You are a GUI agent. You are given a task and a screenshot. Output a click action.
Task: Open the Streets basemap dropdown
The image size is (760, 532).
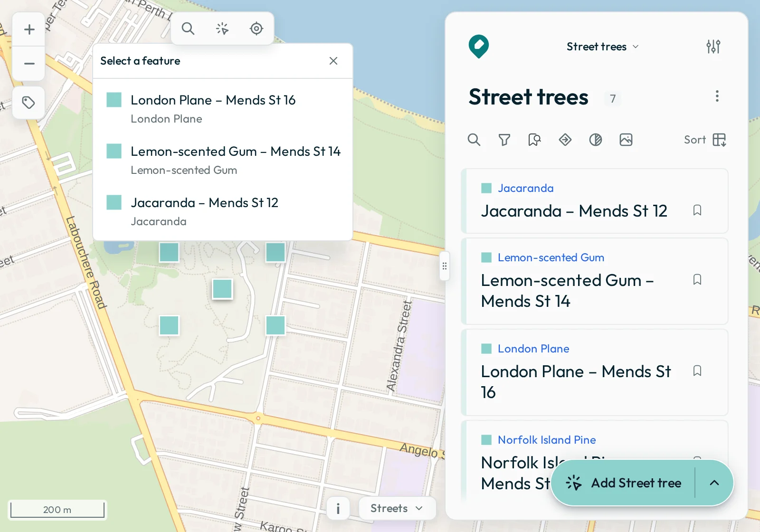[x=397, y=508]
